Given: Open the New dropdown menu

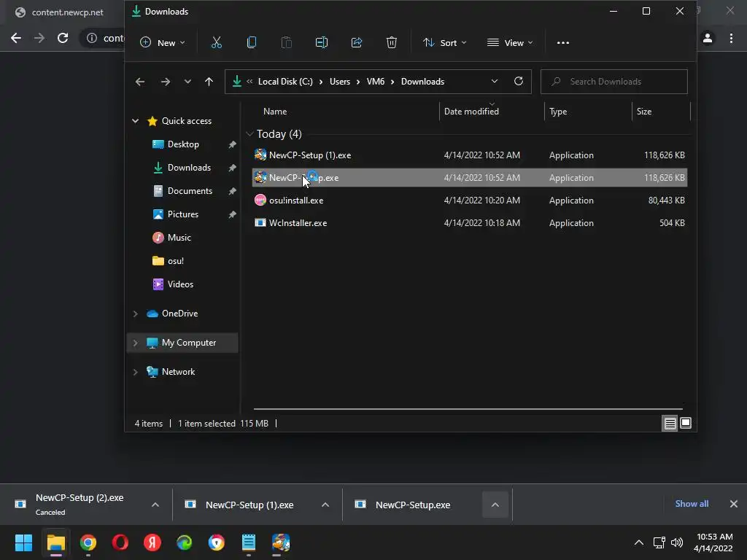Looking at the screenshot, I should tap(163, 43).
